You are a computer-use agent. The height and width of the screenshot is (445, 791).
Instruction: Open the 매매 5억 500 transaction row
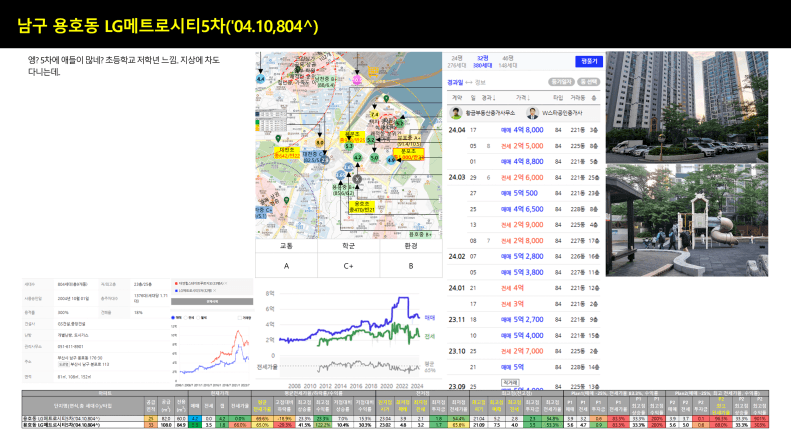[x=523, y=193]
